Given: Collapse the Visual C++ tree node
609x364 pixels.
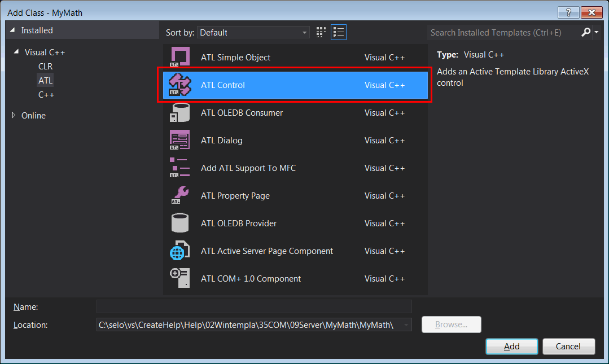Looking at the screenshot, I should [x=16, y=52].
